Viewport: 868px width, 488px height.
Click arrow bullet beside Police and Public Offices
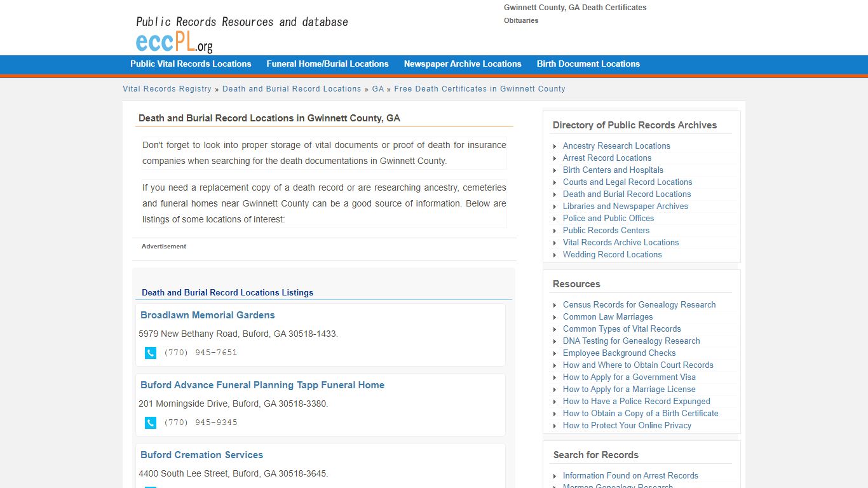click(x=555, y=219)
